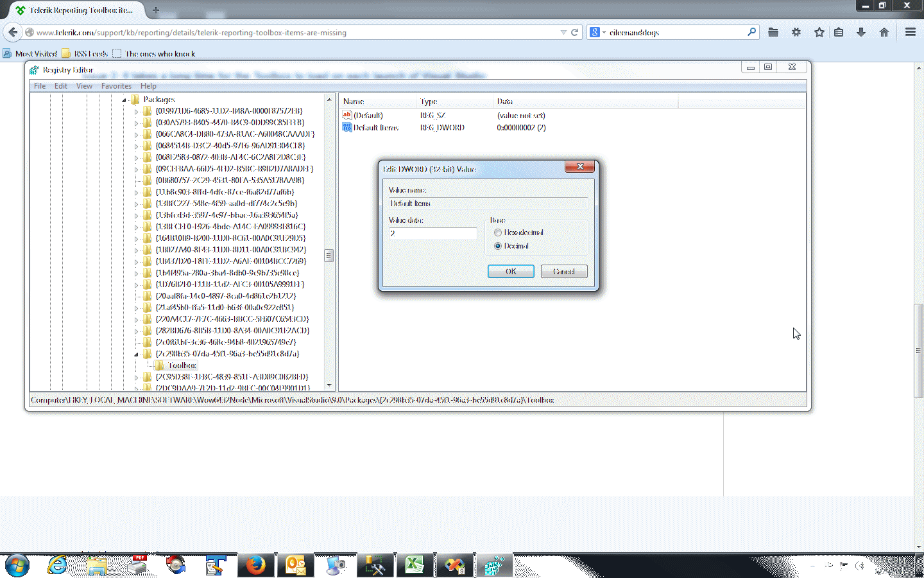Confirm the DWORD edit with OK

coord(511,272)
